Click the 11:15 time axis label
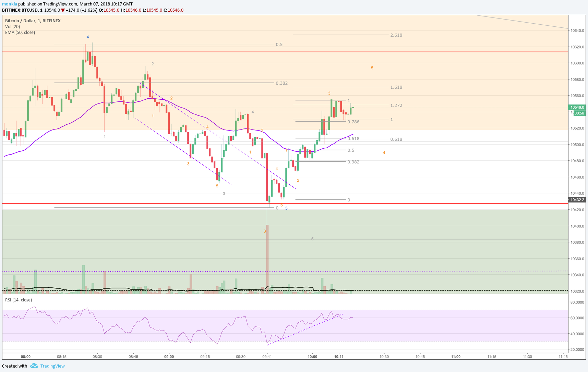This screenshot has width=588, height=372. [492, 357]
